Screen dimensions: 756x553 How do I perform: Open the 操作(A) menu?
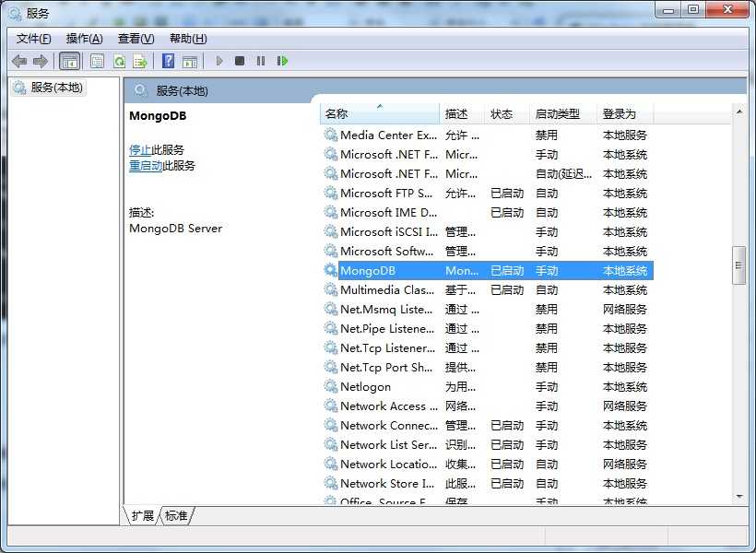point(85,39)
